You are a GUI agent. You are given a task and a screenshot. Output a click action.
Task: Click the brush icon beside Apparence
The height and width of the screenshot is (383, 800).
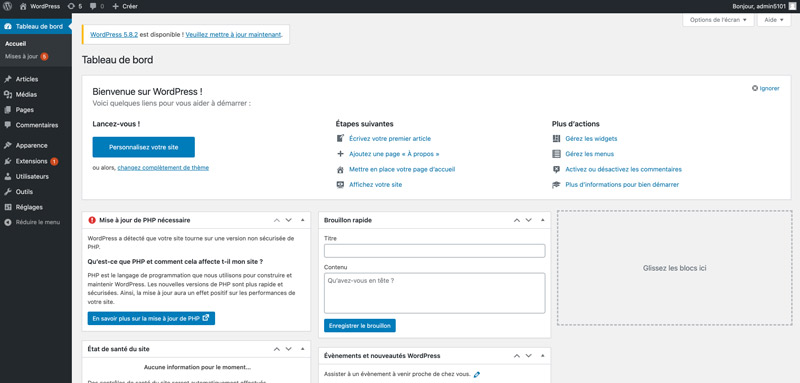click(x=8, y=145)
